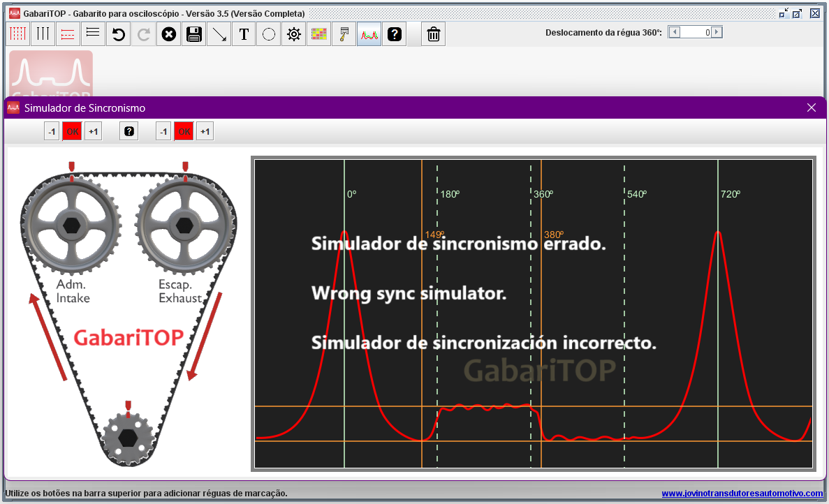Click the 360° label on the chart
Screen dimensions: 829x504
543,195
